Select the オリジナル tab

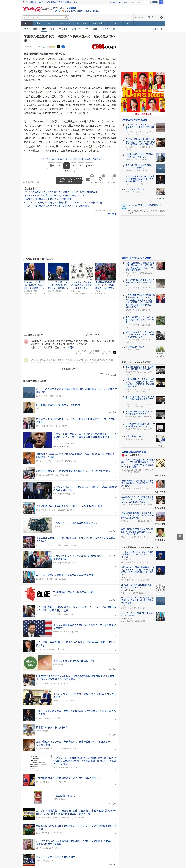pos(81,23)
